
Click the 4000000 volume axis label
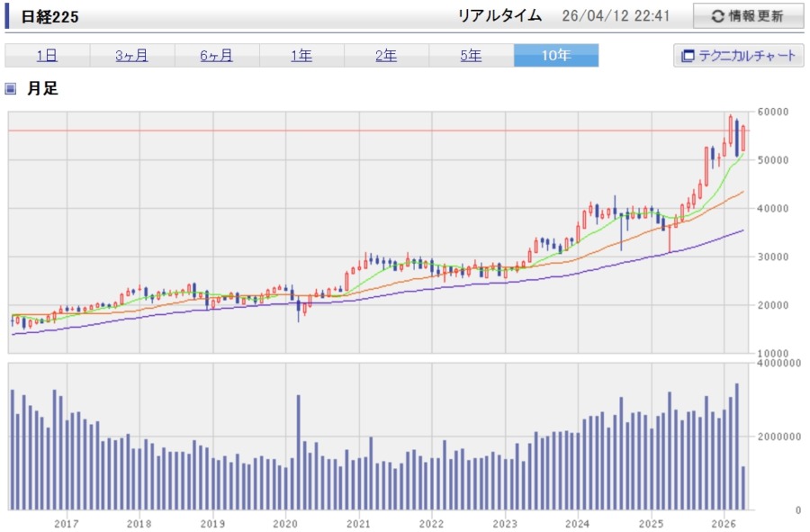coord(779,364)
